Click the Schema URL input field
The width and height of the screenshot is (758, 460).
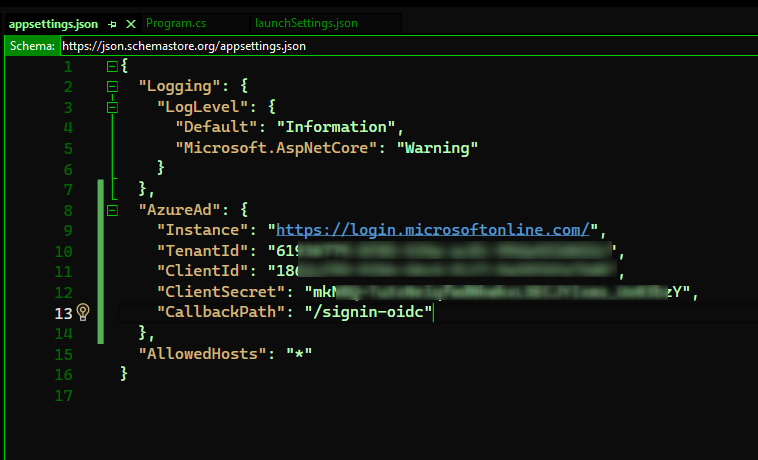(400, 45)
